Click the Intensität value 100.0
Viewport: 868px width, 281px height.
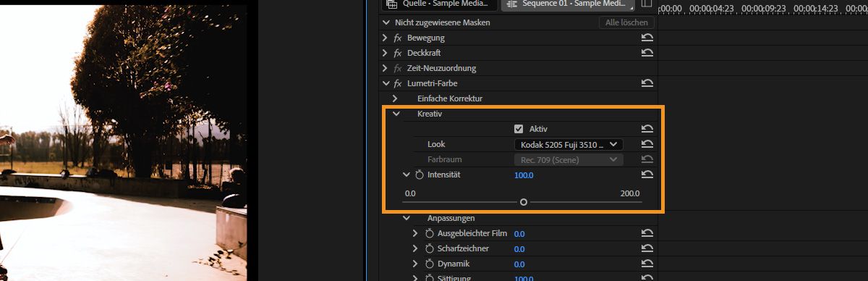[x=523, y=175]
